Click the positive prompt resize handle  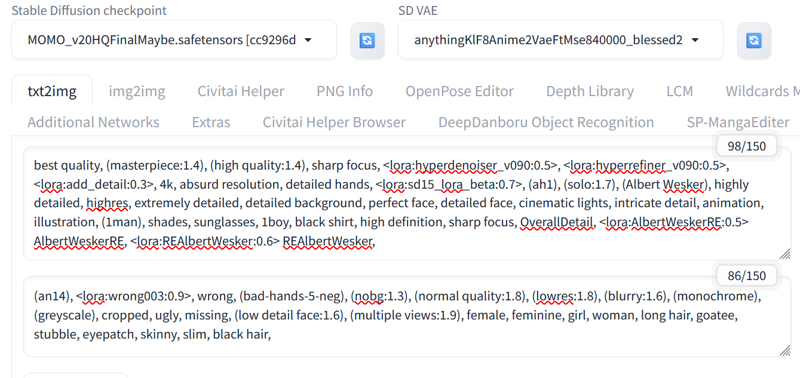(x=785, y=254)
